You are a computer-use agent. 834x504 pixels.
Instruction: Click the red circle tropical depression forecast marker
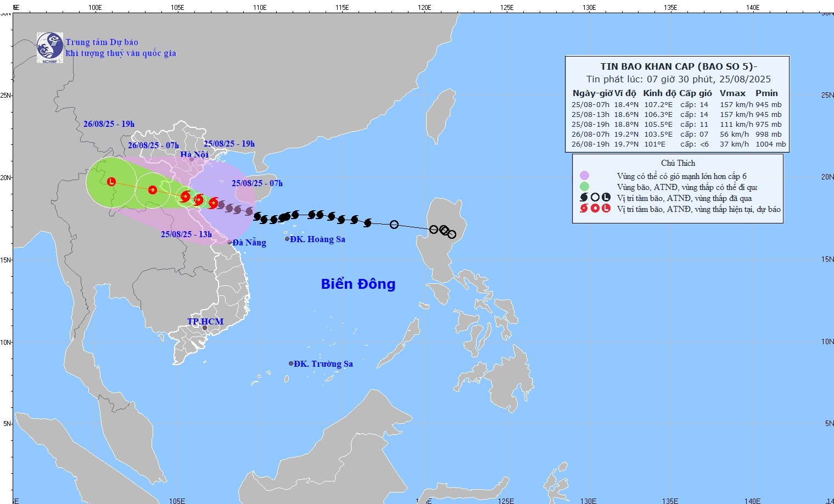153,190
